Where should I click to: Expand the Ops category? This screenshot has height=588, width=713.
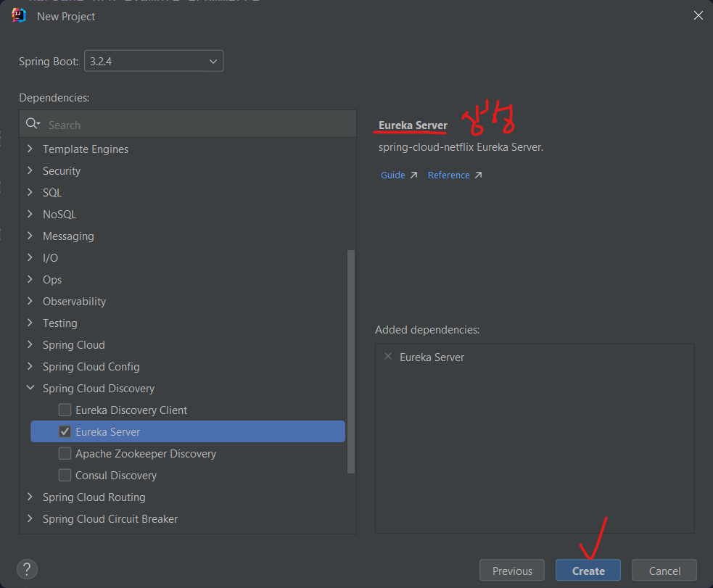(x=30, y=279)
